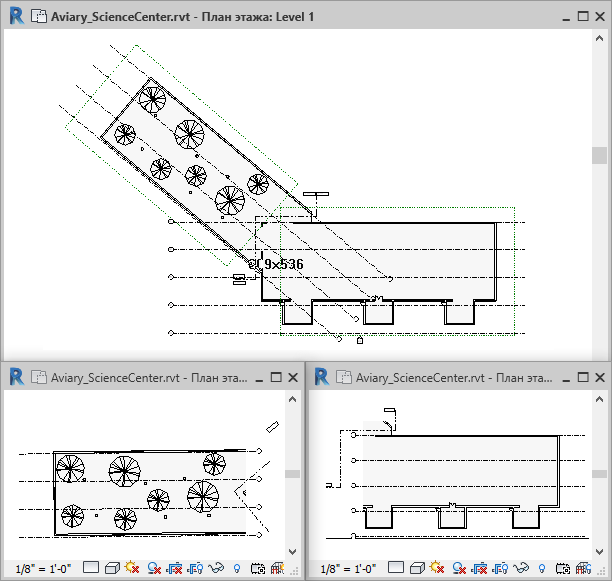Screen dimensions: 612x581
Task: Open Detail Level menu in bottom-right view
Action: (x=396, y=568)
